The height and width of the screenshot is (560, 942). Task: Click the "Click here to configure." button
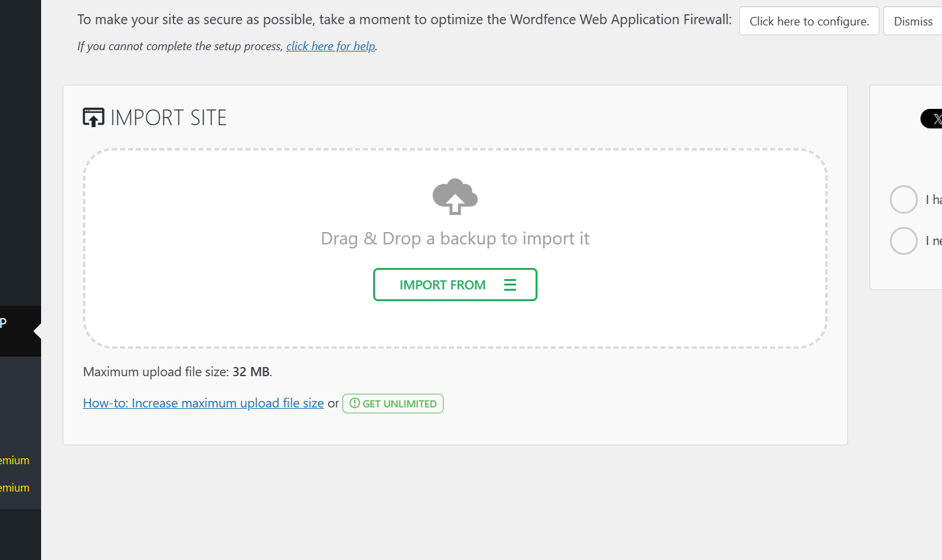(x=809, y=21)
